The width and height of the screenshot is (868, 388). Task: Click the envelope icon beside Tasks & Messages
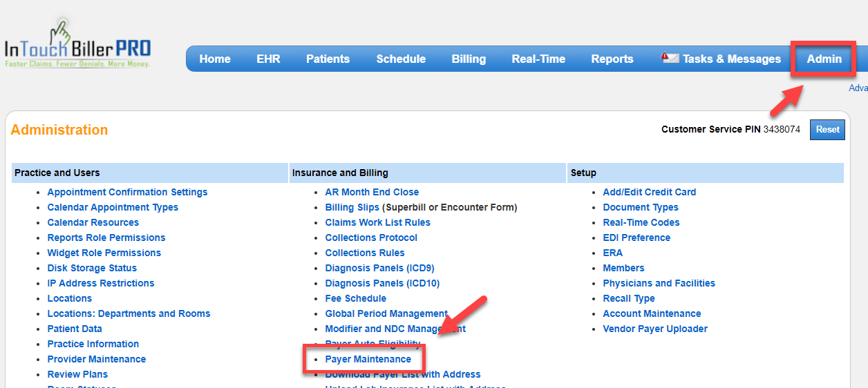[x=670, y=59]
